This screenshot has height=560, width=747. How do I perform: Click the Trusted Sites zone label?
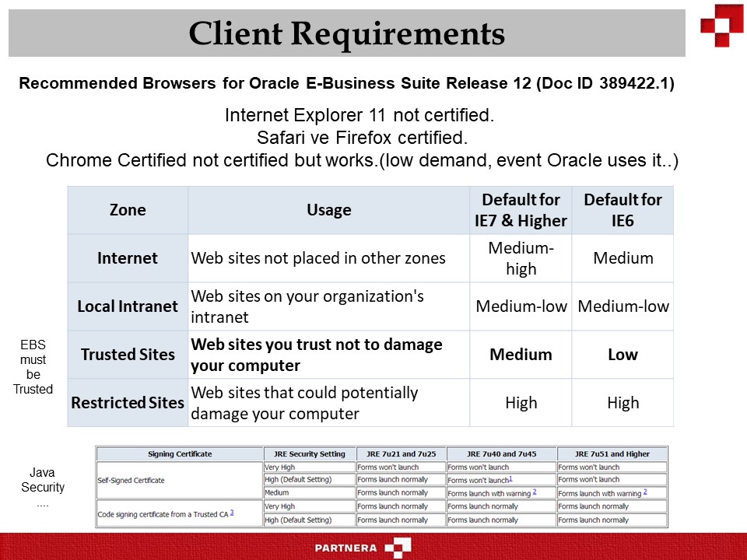pyautogui.click(x=127, y=355)
